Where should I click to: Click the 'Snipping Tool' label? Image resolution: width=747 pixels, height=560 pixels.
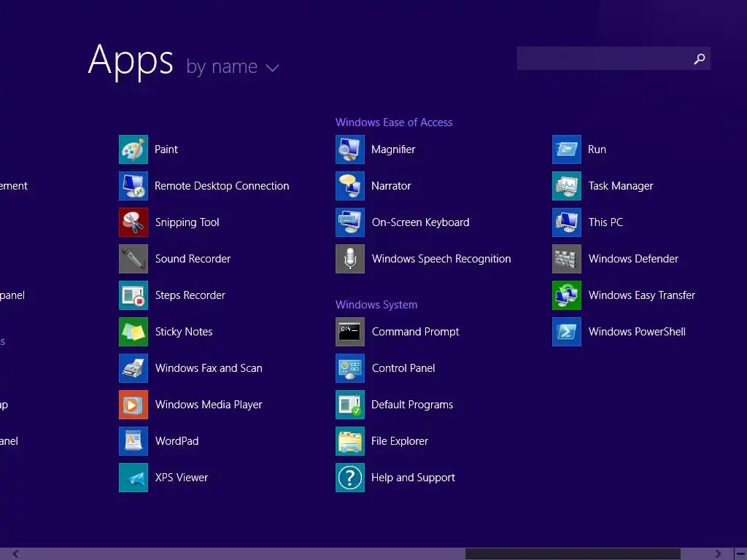click(x=187, y=222)
